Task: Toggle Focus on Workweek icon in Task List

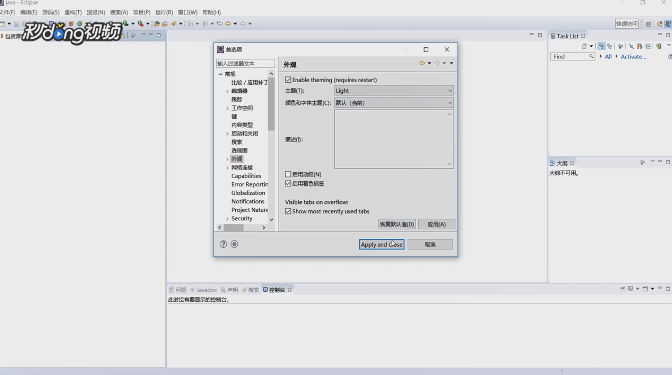Action: point(620,46)
